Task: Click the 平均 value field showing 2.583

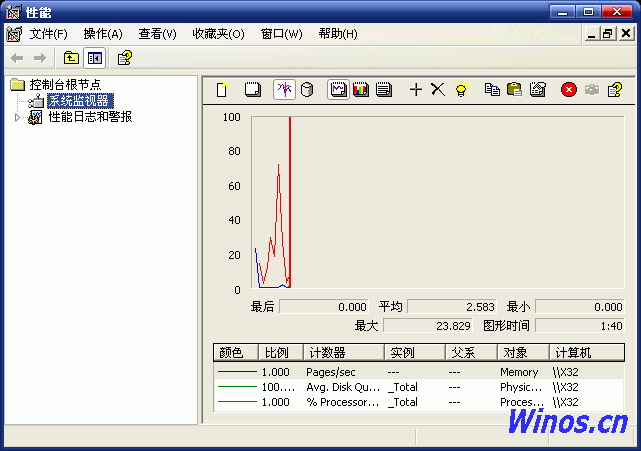Action: click(452, 307)
